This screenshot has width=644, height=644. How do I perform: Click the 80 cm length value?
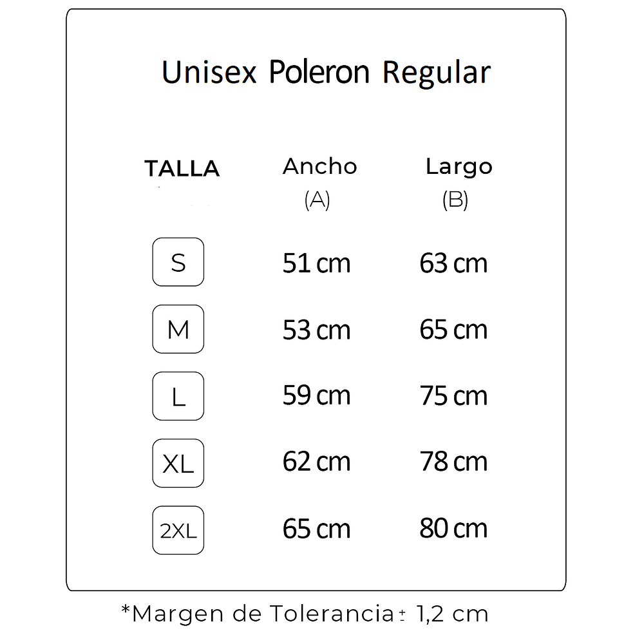(453, 529)
